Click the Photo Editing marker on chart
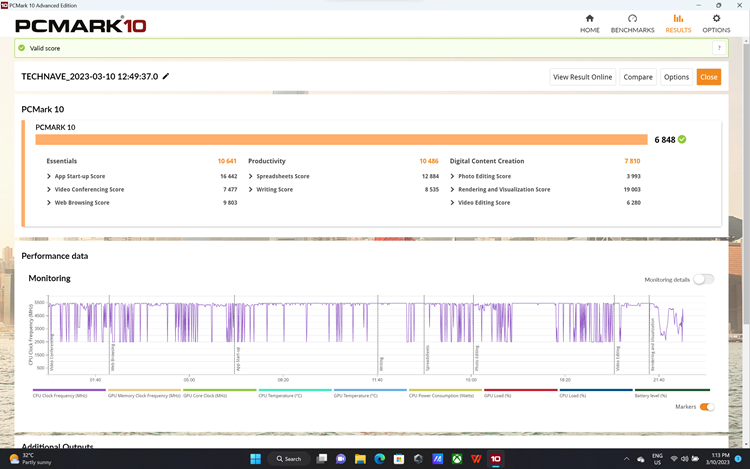Viewport: 750px width, 469px height. click(477, 359)
